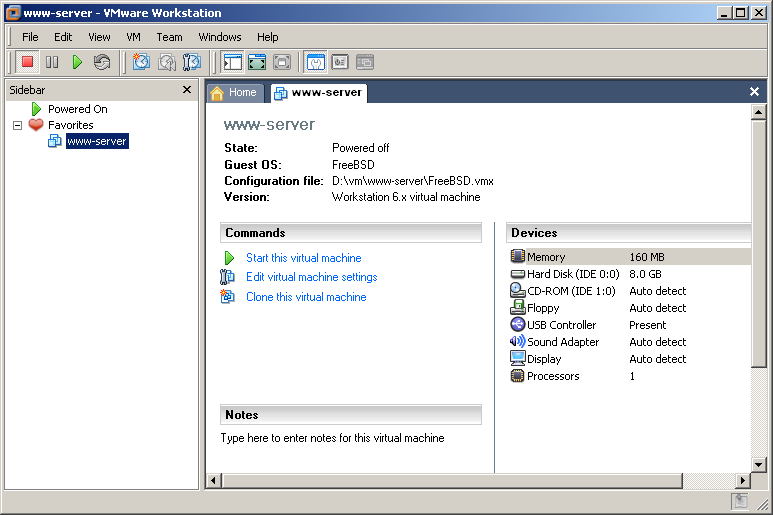The image size is (773, 515).
Task: Select the Floppy device
Action: pyautogui.click(x=630, y=308)
